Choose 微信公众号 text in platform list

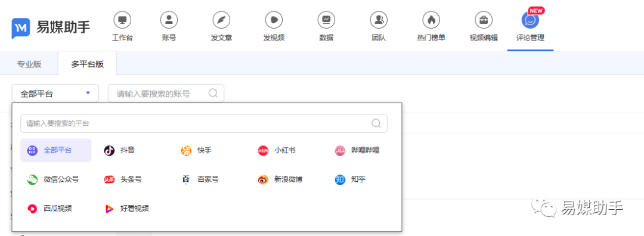[x=61, y=179]
